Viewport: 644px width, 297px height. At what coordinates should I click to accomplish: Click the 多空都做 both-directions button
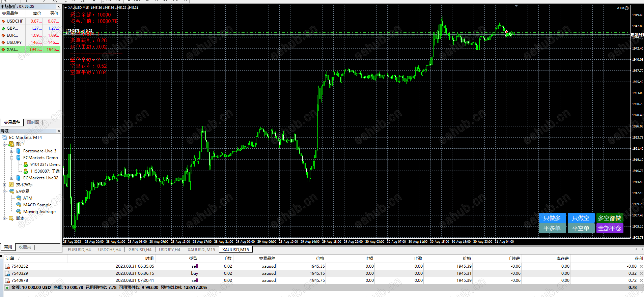pyautogui.click(x=610, y=218)
